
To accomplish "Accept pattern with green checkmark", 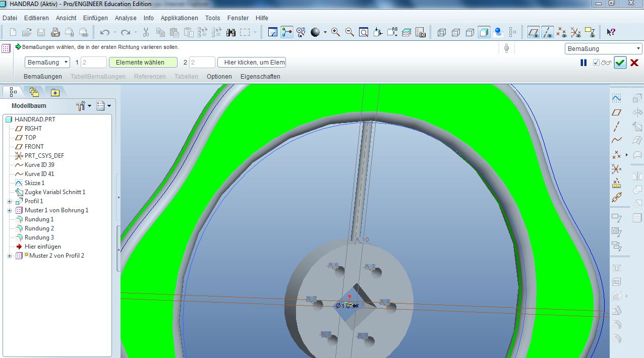I will tap(620, 63).
